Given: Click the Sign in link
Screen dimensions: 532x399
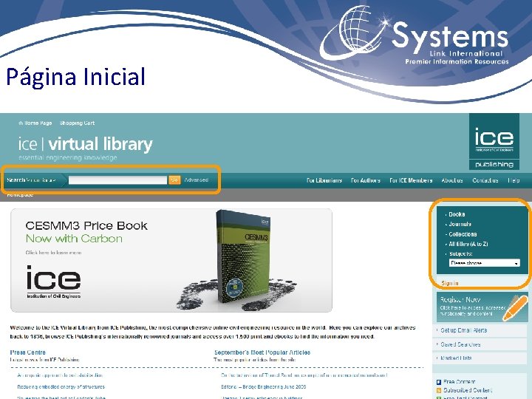Looking at the screenshot, I should point(449,283).
